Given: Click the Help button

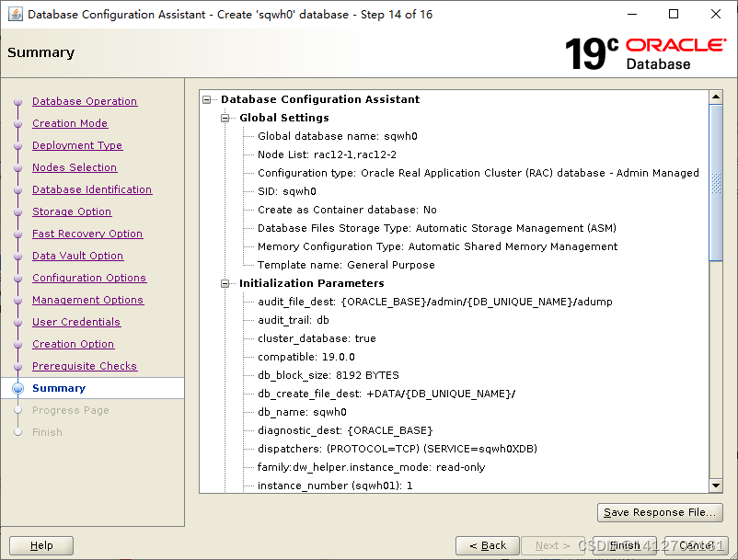Looking at the screenshot, I should (41, 545).
